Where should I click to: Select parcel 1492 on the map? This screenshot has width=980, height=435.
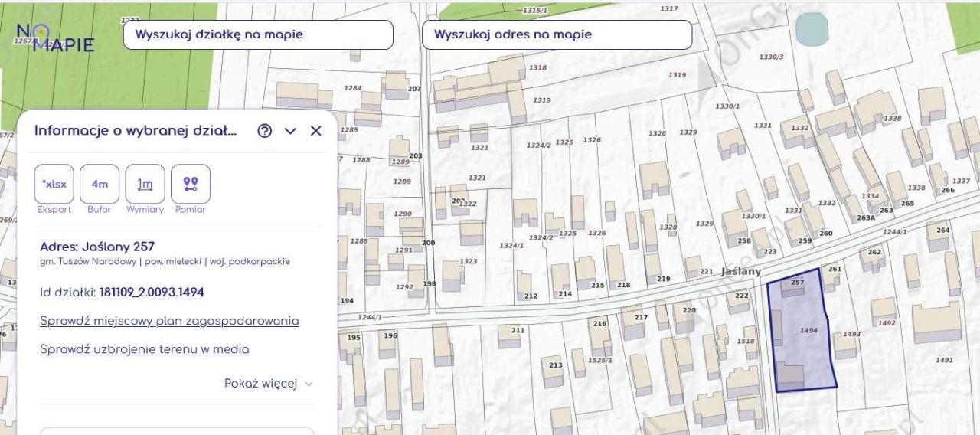point(886,323)
